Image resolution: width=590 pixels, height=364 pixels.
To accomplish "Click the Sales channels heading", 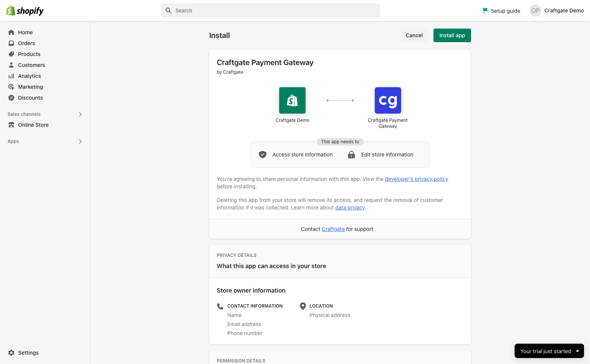I will pyautogui.click(x=24, y=114).
